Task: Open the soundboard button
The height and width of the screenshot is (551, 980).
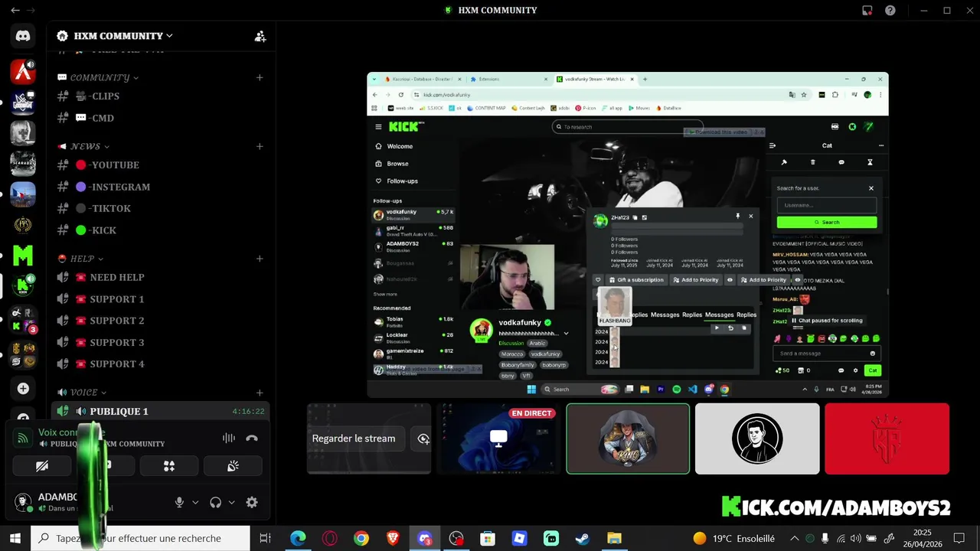Action: [233, 466]
